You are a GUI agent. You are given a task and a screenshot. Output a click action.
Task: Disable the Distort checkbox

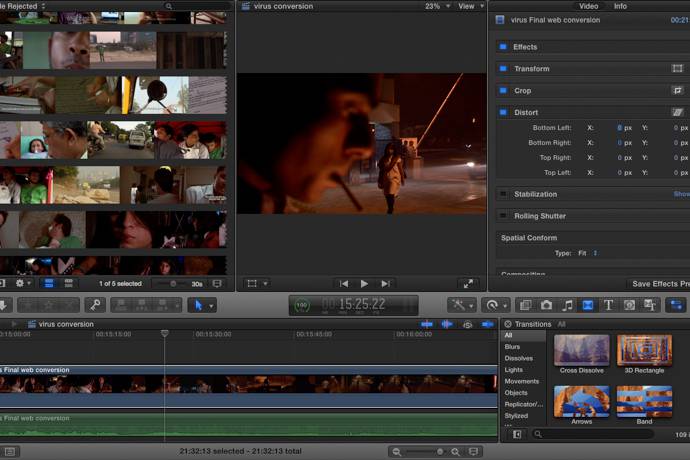point(503,112)
